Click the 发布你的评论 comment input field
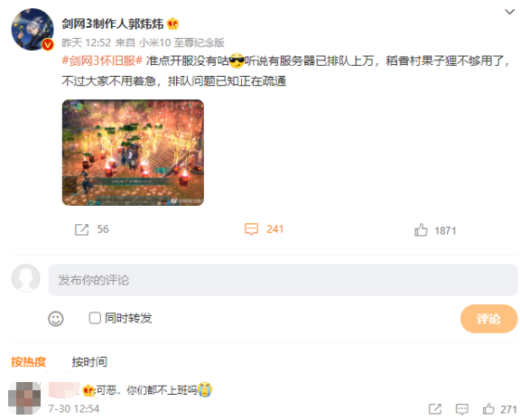 click(283, 280)
